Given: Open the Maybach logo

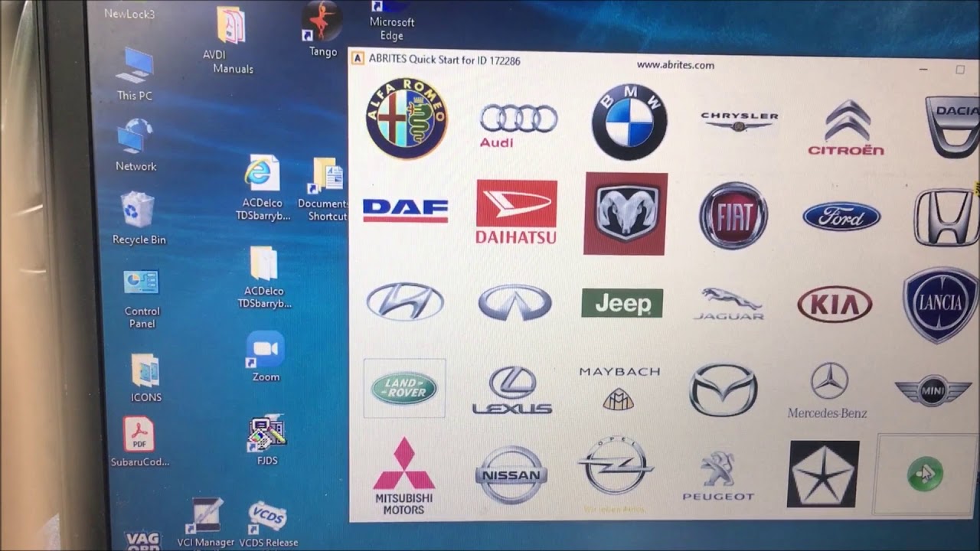Looking at the screenshot, I should point(619,387).
